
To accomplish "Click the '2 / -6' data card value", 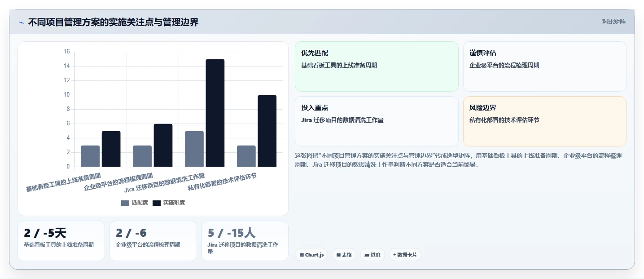I will (131, 233).
